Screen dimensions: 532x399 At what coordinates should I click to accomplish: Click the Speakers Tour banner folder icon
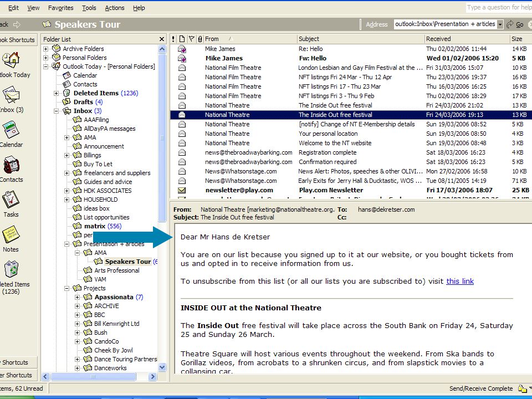47,24
